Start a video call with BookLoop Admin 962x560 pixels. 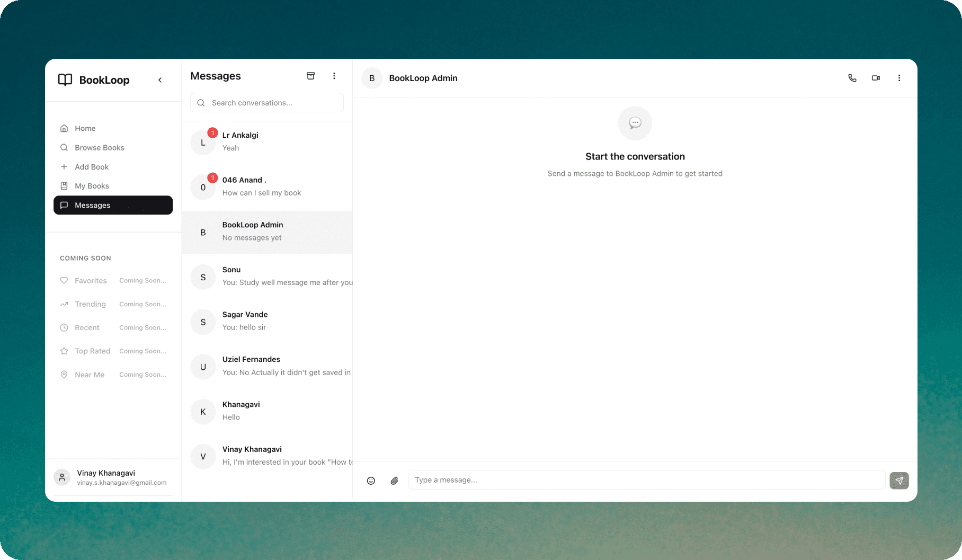876,78
